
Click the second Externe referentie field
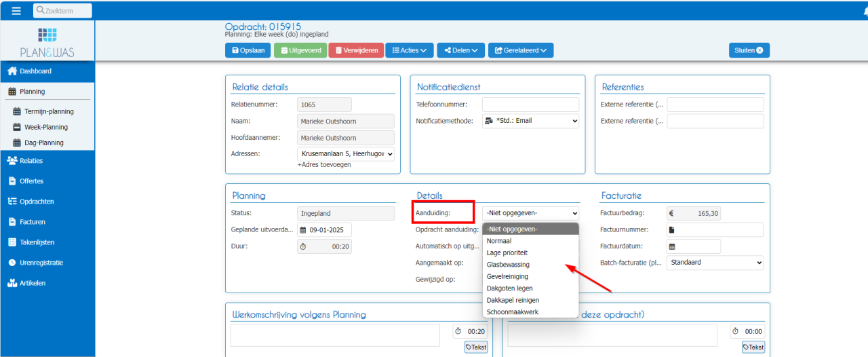[715, 121]
